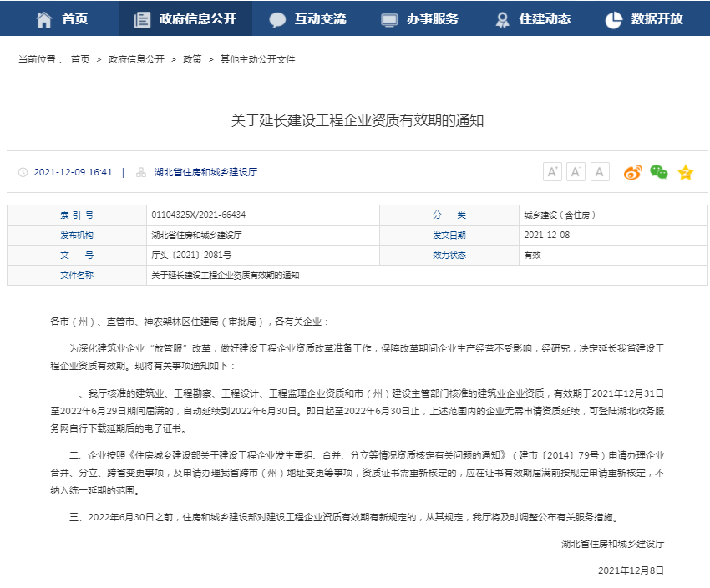Click the default font size A icon
This screenshot has width=710, height=588.
(x=600, y=171)
